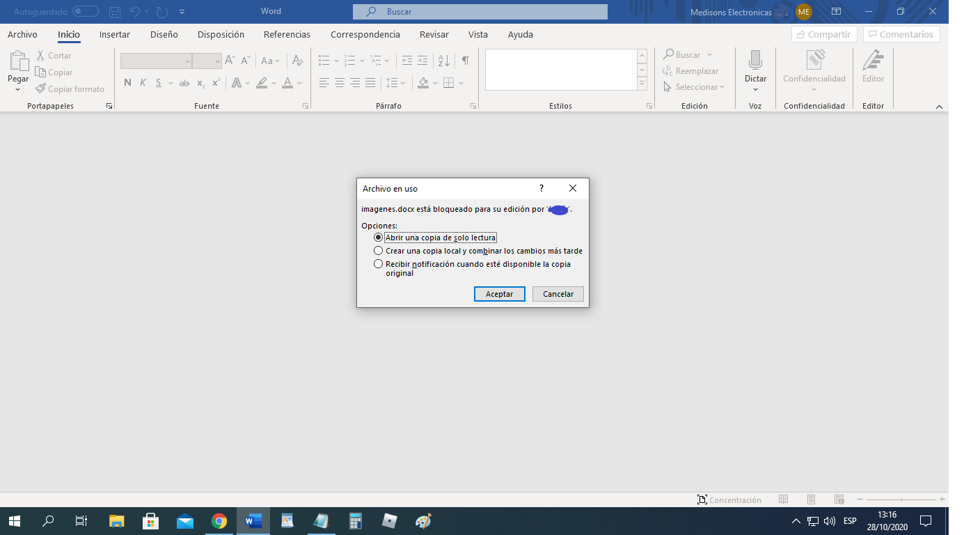This screenshot has height=535, width=980.
Task: Click the increase font size icon
Action: click(x=230, y=61)
